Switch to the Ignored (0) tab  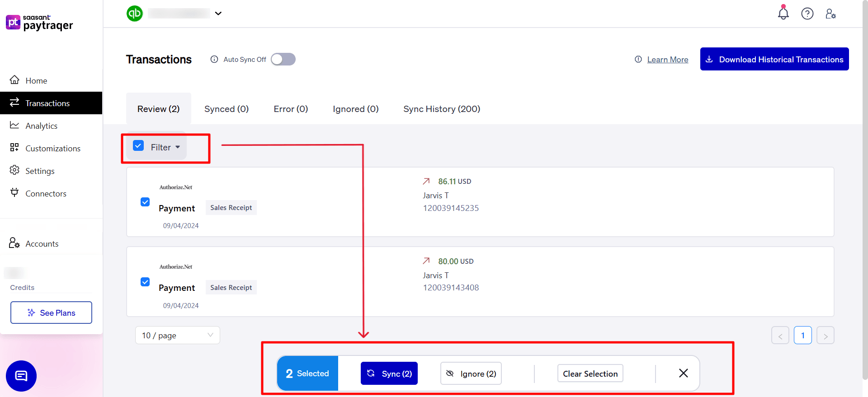click(356, 109)
